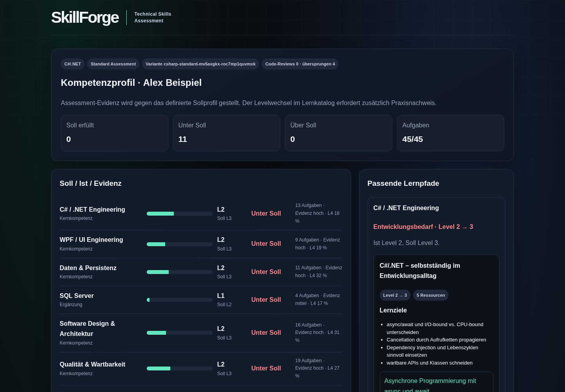
Task: Click '13 Aufgaben' evidence text
Action: pyautogui.click(x=317, y=213)
